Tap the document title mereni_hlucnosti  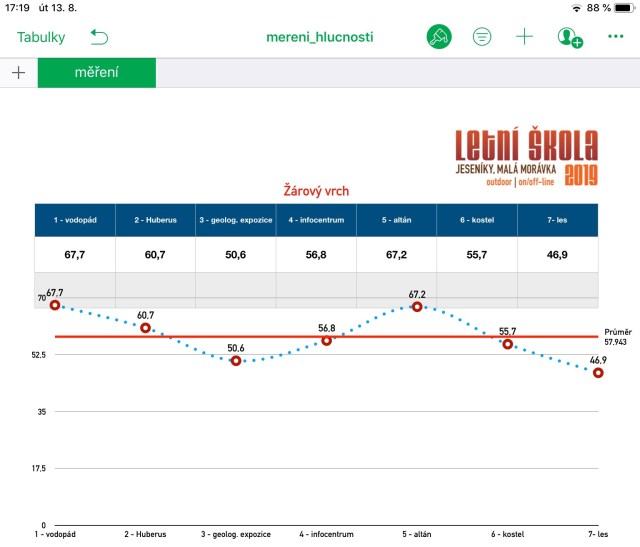click(319, 37)
